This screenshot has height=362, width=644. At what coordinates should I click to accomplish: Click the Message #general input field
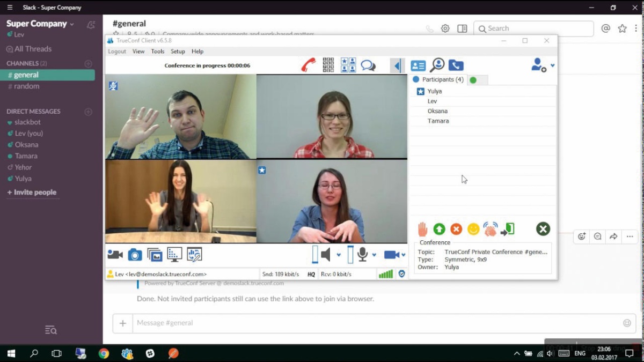[384, 323]
